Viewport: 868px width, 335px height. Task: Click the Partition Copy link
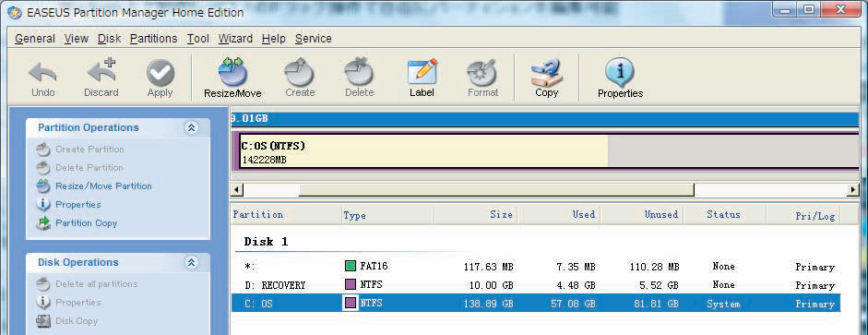click(x=87, y=223)
